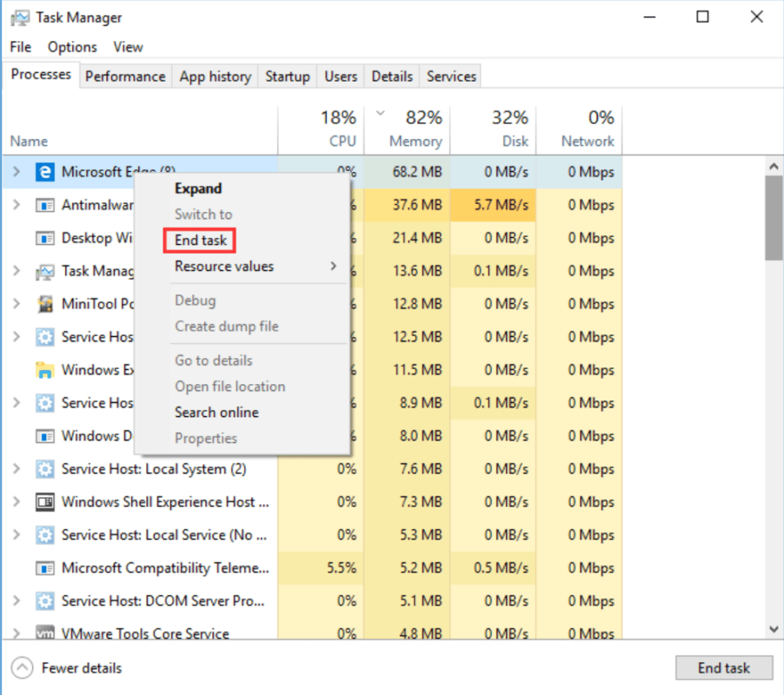Click the MiniTool process icon

coord(45,304)
